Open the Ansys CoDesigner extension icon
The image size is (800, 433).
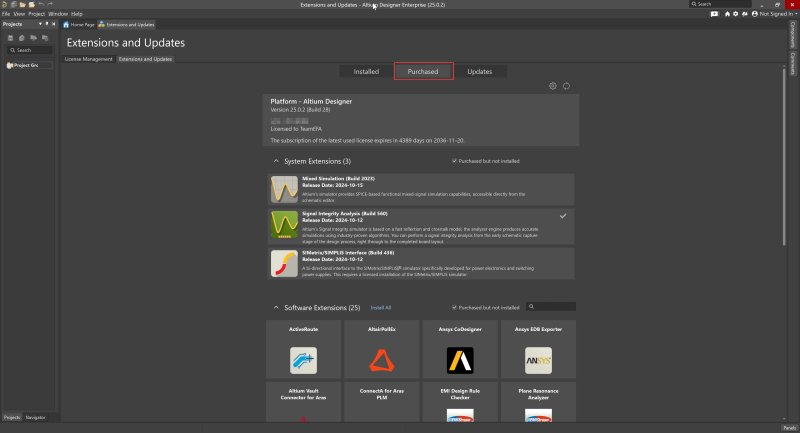460,361
